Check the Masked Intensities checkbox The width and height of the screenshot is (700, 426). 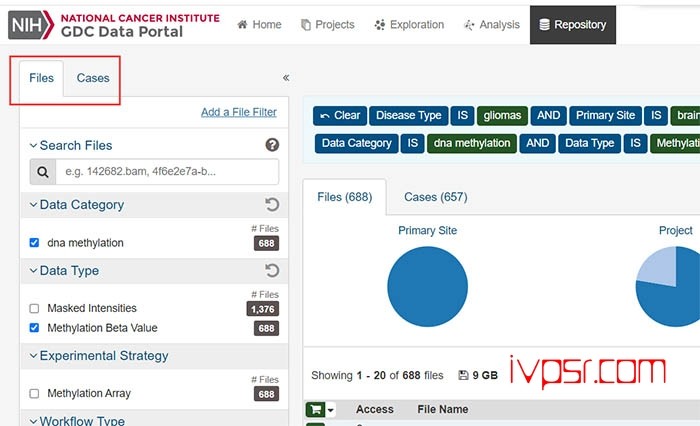pyautogui.click(x=34, y=309)
